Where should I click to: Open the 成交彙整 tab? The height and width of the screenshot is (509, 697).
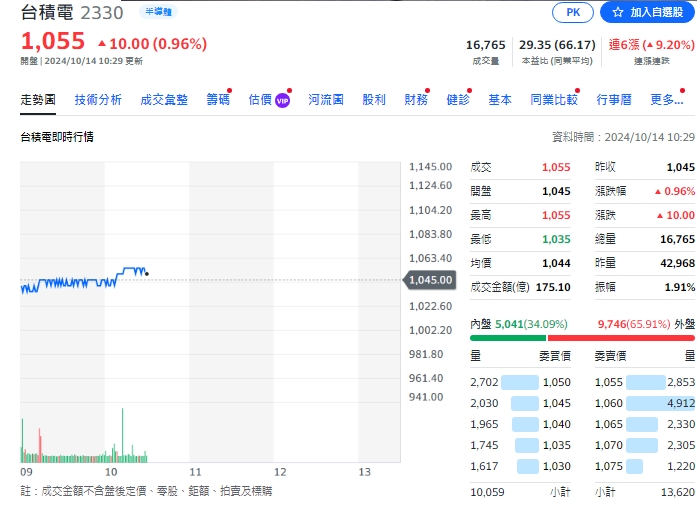(x=164, y=100)
